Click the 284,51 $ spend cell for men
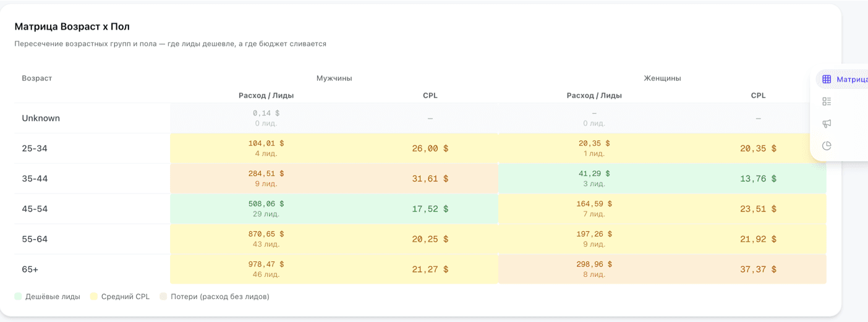 point(266,174)
